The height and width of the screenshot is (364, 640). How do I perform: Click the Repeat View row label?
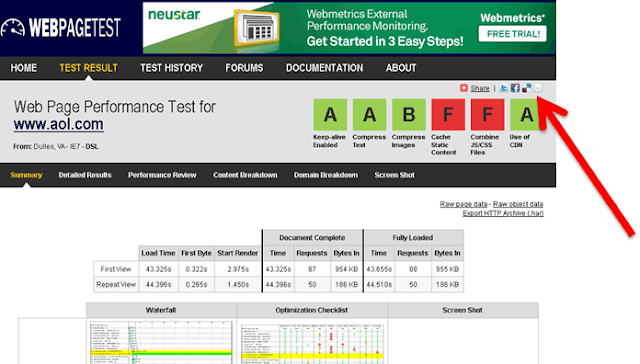[x=116, y=284]
